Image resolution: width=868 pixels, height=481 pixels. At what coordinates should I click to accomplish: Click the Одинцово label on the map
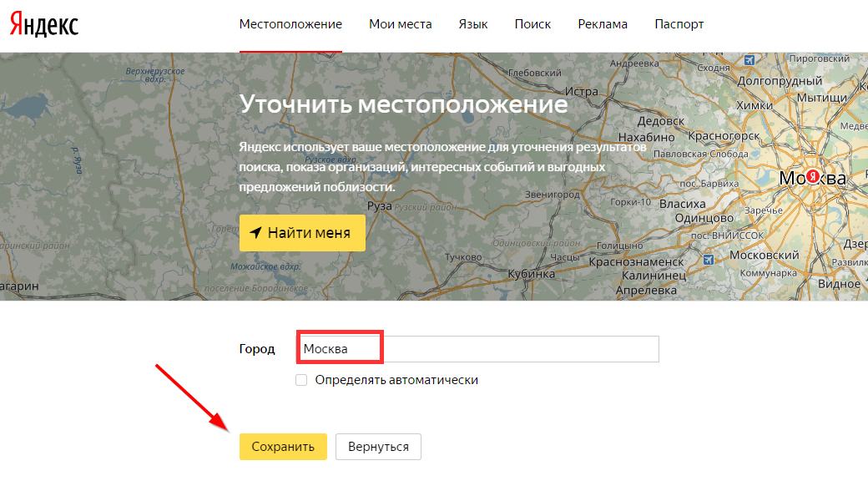coord(704,218)
